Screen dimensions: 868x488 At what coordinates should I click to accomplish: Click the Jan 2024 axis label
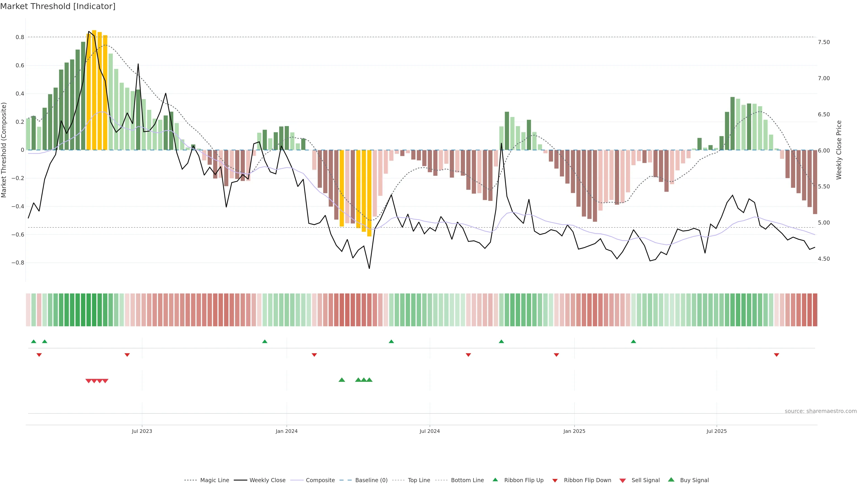coord(286,431)
